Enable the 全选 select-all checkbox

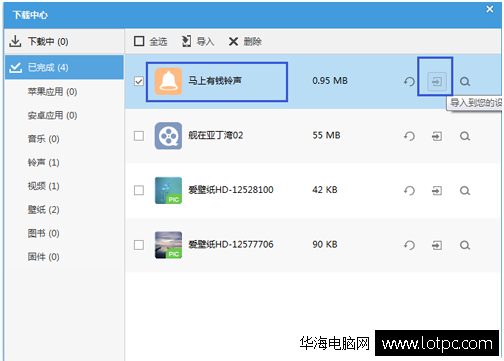[x=139, y=41]
